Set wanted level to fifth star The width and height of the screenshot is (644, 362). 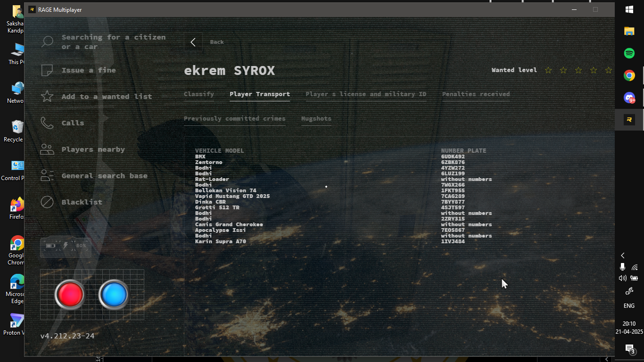click(609, 70)
